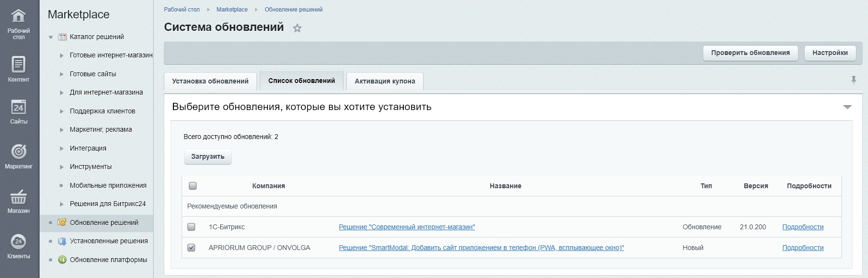
Task: Check the 1С-Битрикс update checkbox
Action: click(x=191, y=227)
